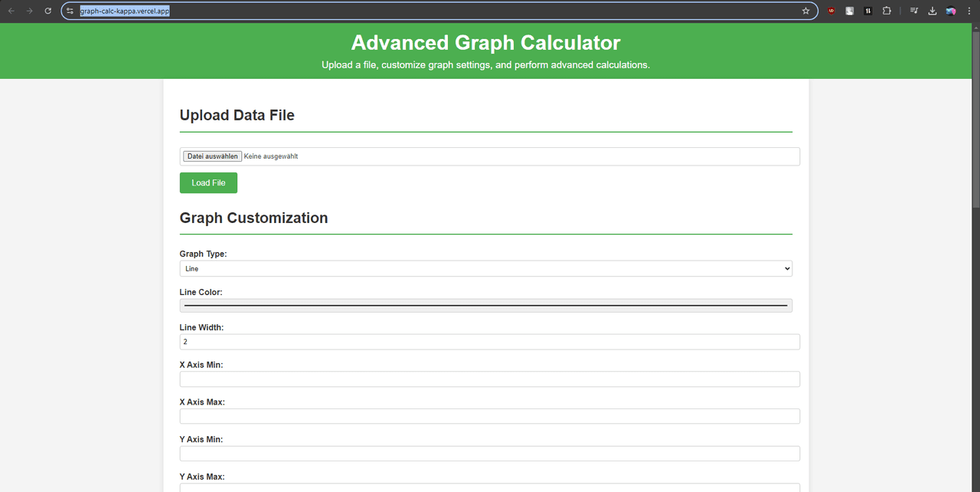
Task: Open the media controls icon
Action: point(913,11)
